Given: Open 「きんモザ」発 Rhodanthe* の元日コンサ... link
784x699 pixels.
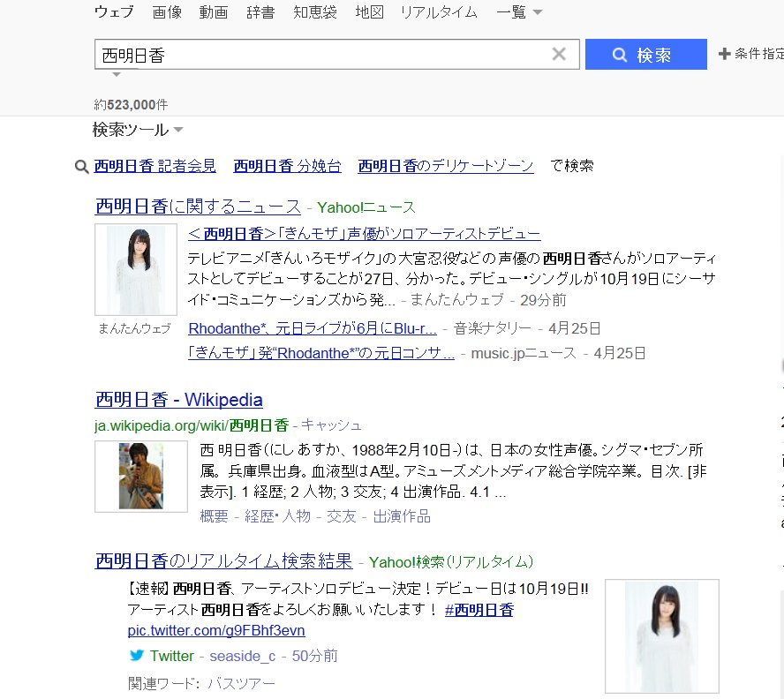Looking at the screenshot, I should [x=321, y=354].
